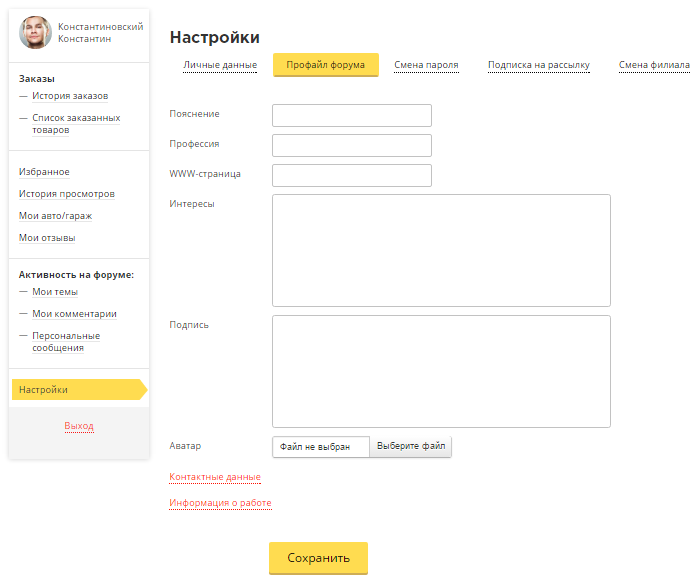The height and width of the screenshot is (581, 700).
Task: Open Мои темы forum link
Action: [55, 292]
